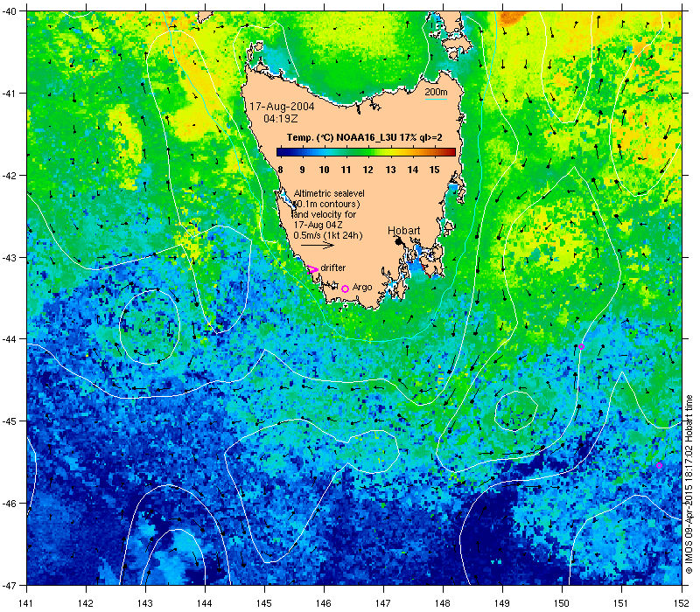Screen dimensions: 700x612
Task: Click the latitude axis label '-46'
Action: [x=9, y=504]
